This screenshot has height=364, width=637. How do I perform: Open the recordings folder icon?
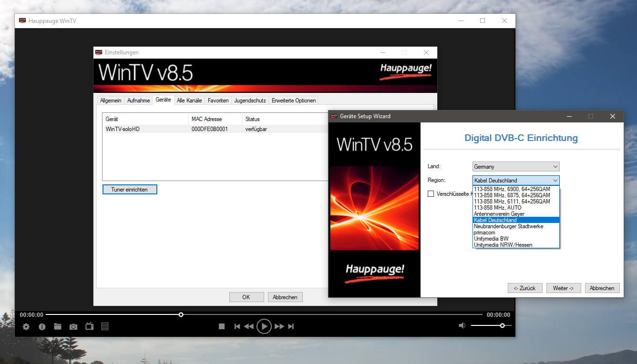point(58,326)
